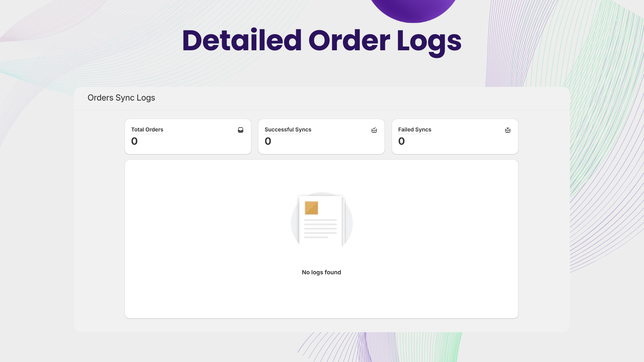Click the checkmark icon in Successful Syncs card
This screenshot has width=644, height=362.
(x=374, y=130)
